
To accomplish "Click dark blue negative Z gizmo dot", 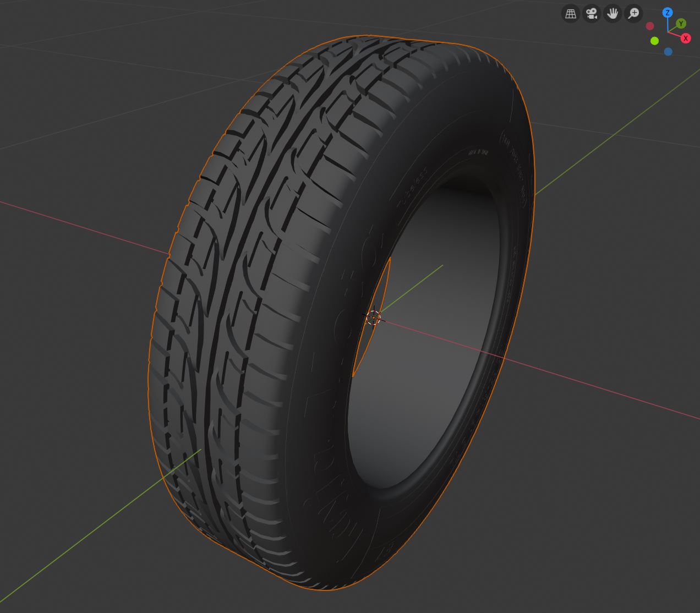I will coord(668,52).
